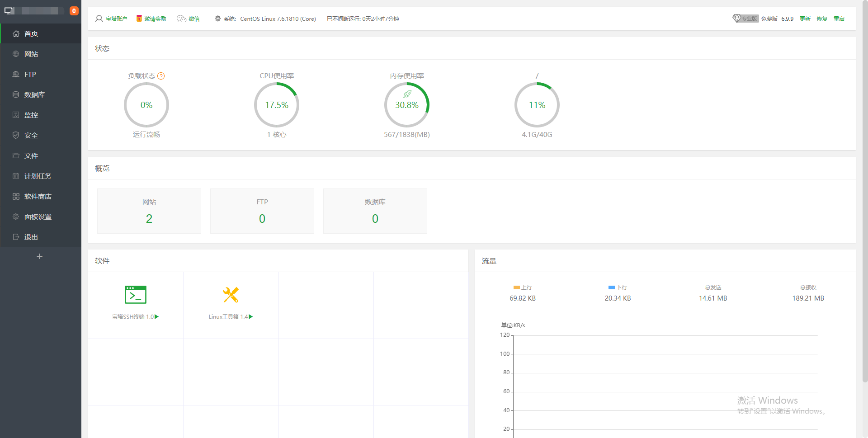Viewport: 868px width, 438px height.
Task: Click the home icon beside 首页
Action: click(16, 33)
